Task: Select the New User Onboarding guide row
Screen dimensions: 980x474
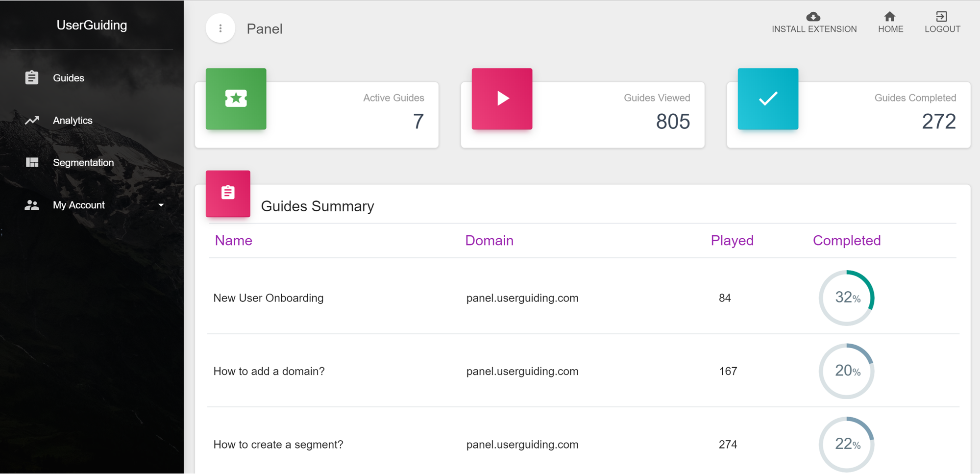Action: (269, 298)
